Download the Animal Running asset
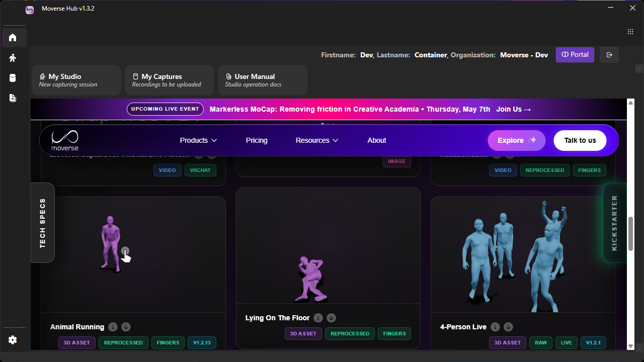The width and height of the screenshot is (644, 362). (126, 327)
